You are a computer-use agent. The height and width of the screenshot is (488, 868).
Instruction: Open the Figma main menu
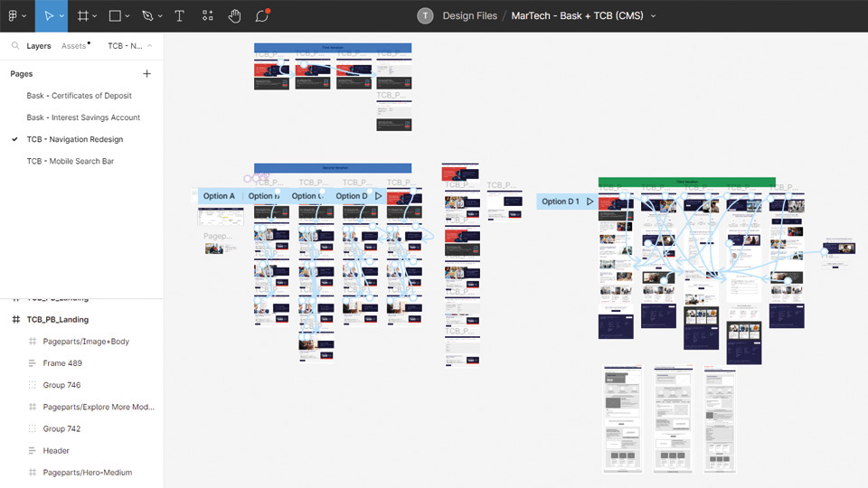coord(16,16)
